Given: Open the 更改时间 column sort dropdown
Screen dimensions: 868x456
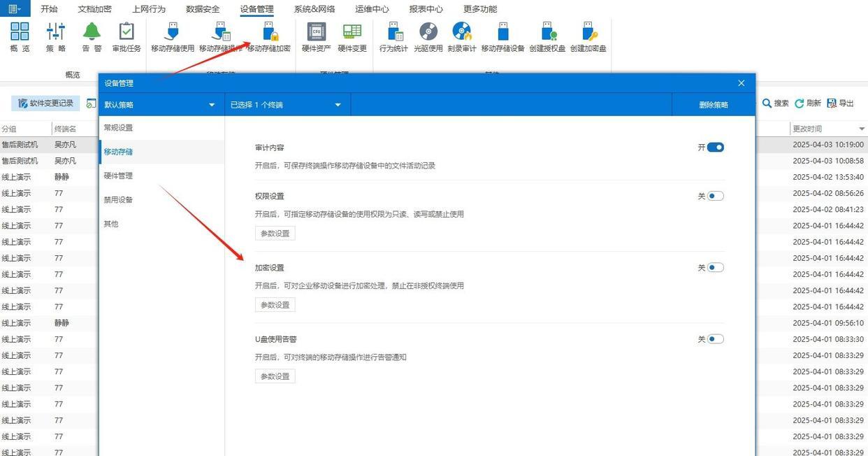Looking at the screenshot, I should (862, 129).
